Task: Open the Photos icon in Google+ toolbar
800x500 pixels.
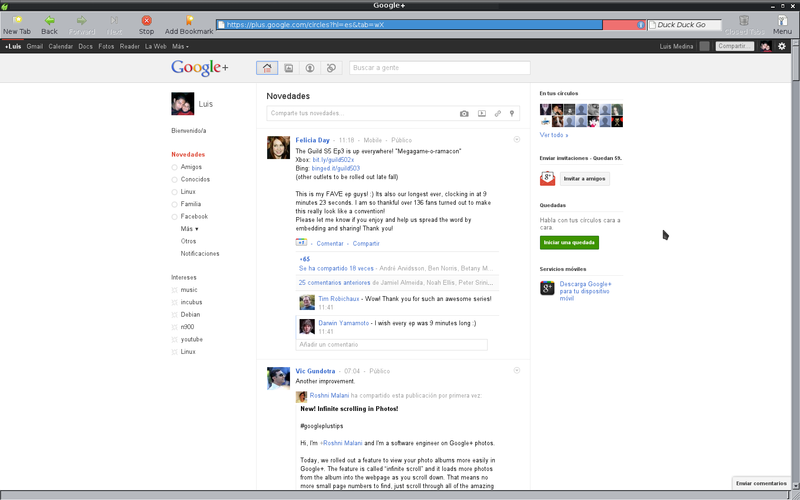Action: [289, 68]
